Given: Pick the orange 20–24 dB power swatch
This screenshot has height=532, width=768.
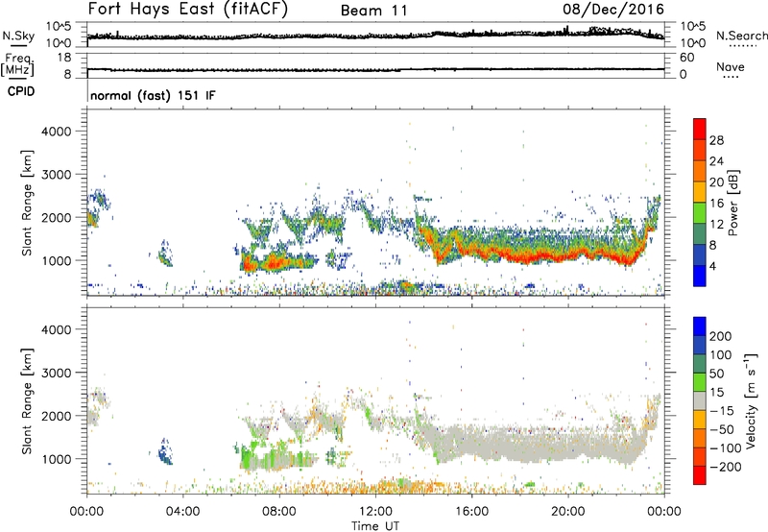Looking at the screenshot, I should click(700, 172).
